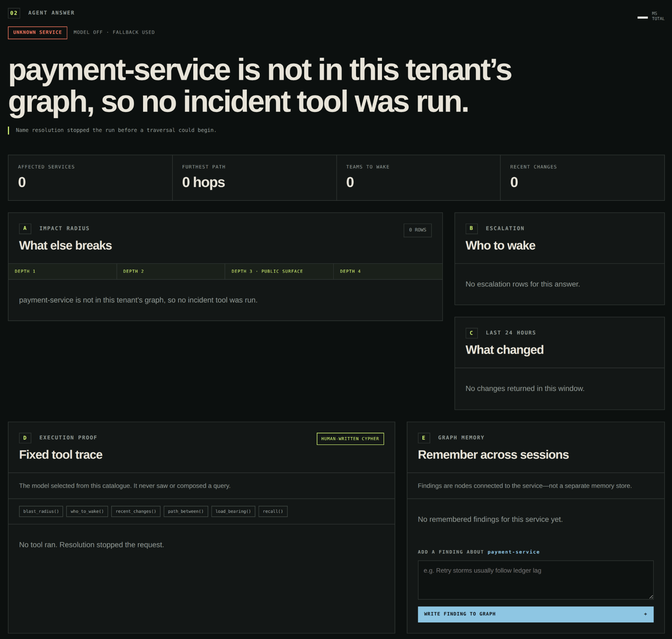Click the plus icon on Write Finding button
The height and width of the screenshot is (639, 672).
click(x=645, y=614)
